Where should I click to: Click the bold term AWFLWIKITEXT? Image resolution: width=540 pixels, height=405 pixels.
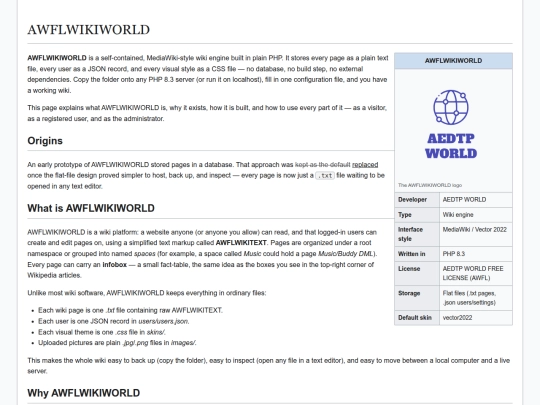[241, 243]
